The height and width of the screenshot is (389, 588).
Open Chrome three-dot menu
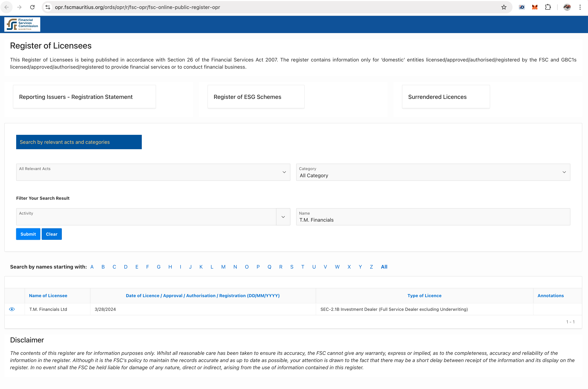coord(580,7)
